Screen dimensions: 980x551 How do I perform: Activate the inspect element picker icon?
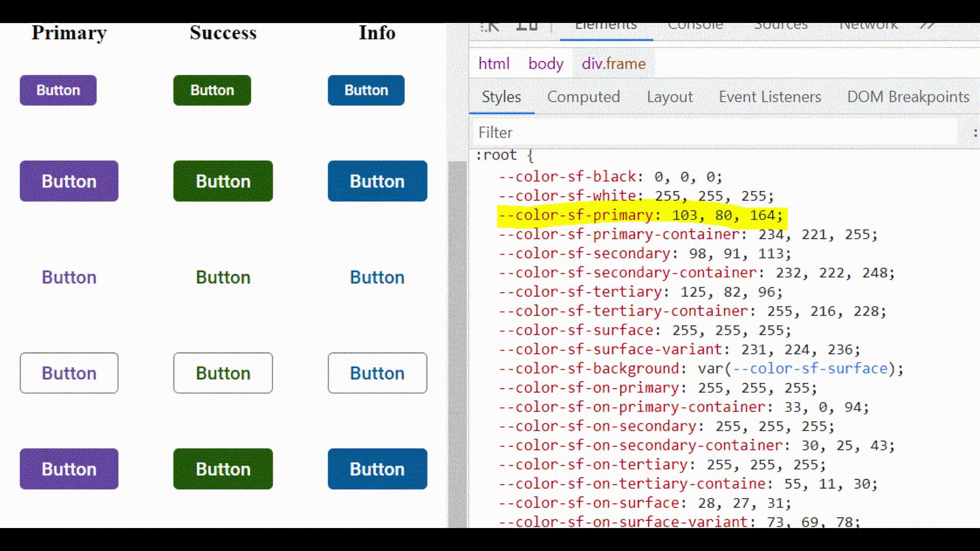tap(490, 27)
